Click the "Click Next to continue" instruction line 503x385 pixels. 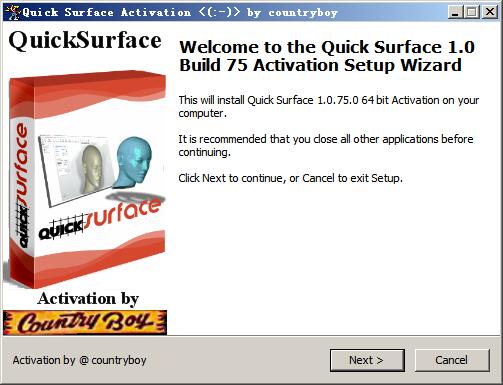[290, 178]
